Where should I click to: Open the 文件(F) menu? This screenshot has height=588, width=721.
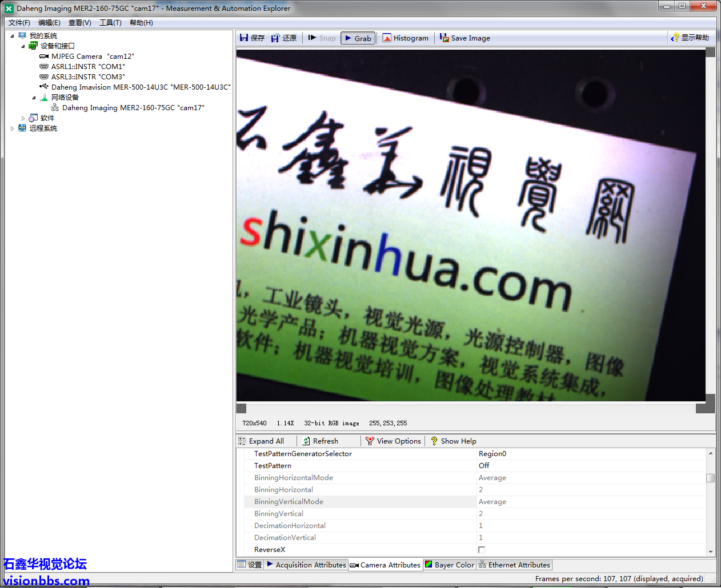pyautogui.click(x=19, y=23)
